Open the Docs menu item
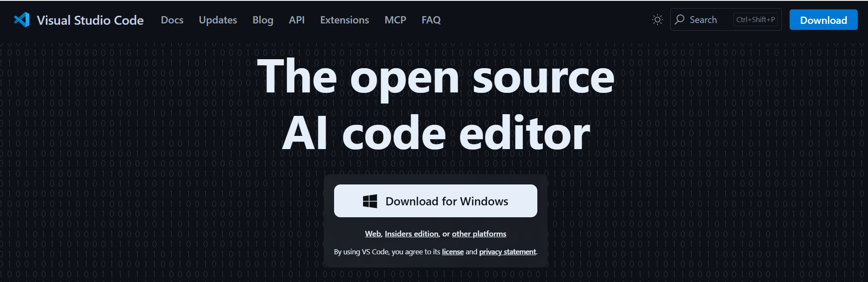The width and height of the screenshot is (868, 282). pos(172,20)
